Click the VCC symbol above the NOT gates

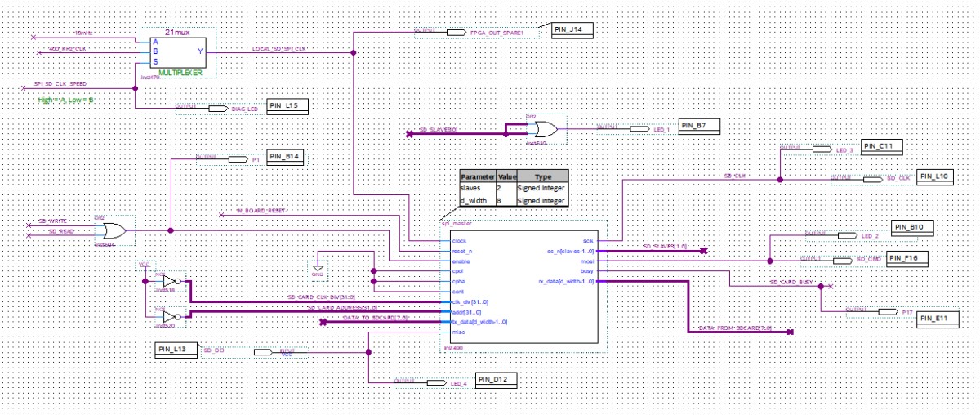click(x=145, y=266)
